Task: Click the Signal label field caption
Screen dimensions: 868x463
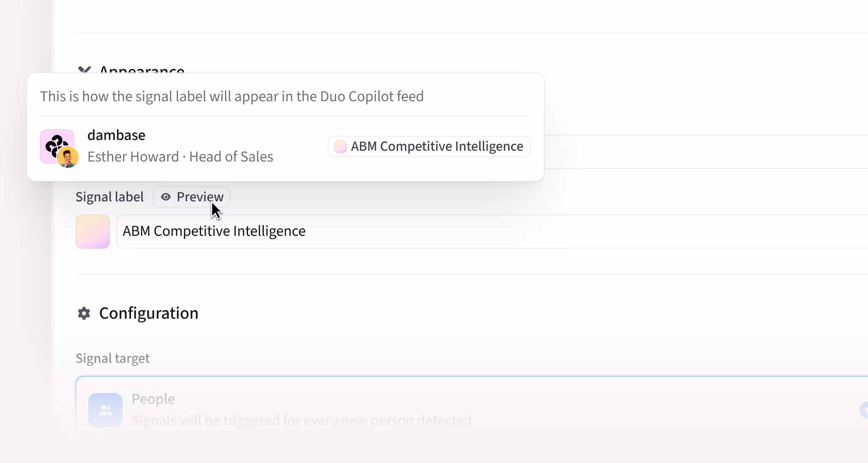Action: 110,197
